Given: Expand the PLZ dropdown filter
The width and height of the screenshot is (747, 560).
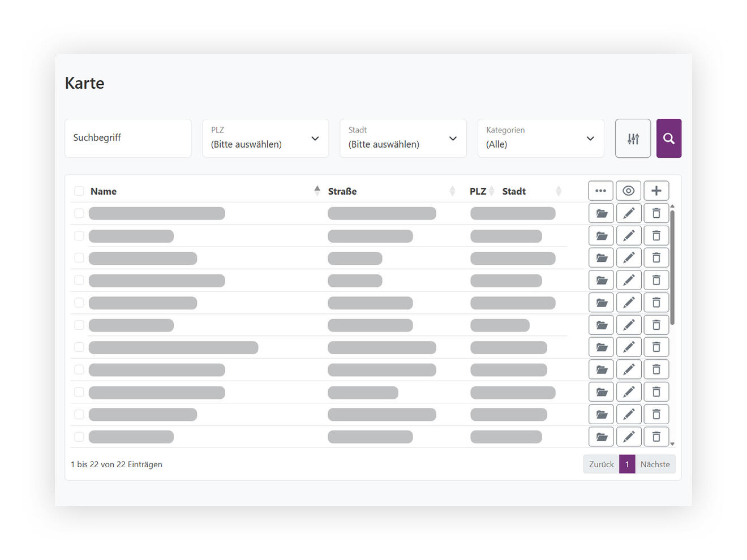Looking at the screenshot, I should point(265,138).
